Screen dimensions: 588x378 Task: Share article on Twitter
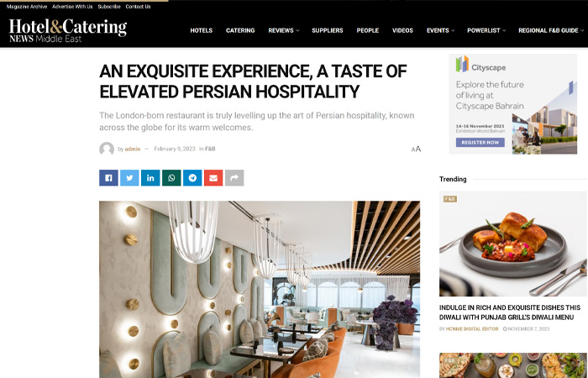tap(129, 178)
